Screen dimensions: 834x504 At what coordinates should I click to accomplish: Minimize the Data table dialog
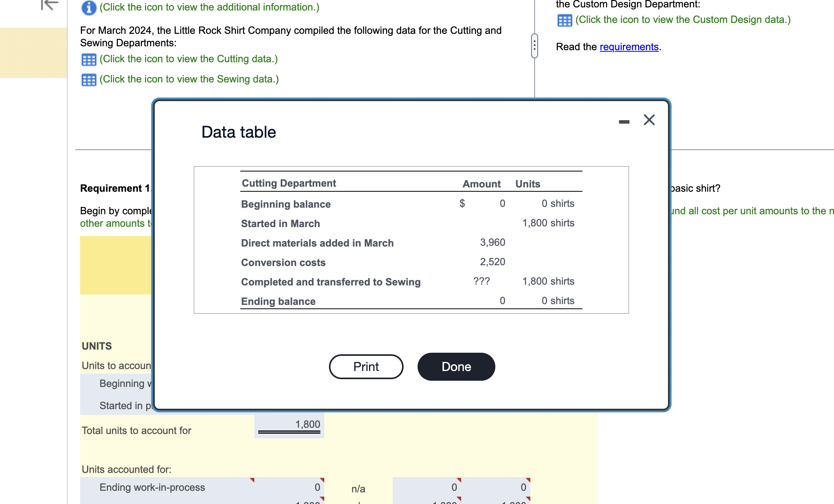[624, 122]
